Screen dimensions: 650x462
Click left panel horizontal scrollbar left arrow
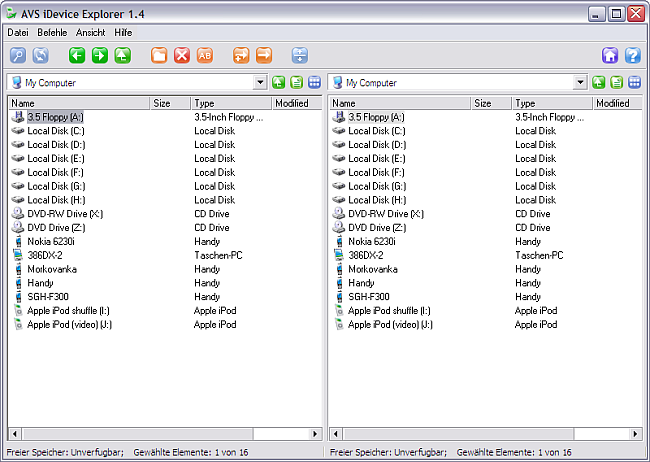(15, 434)
